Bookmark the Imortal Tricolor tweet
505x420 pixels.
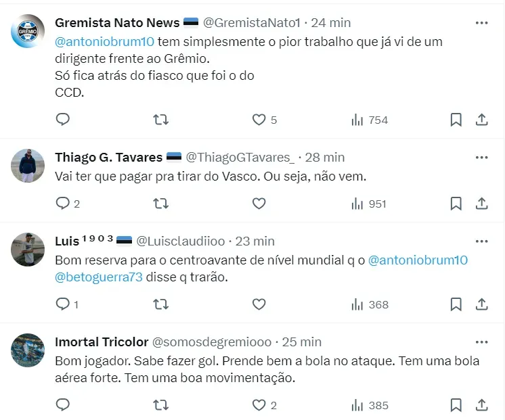456,405
